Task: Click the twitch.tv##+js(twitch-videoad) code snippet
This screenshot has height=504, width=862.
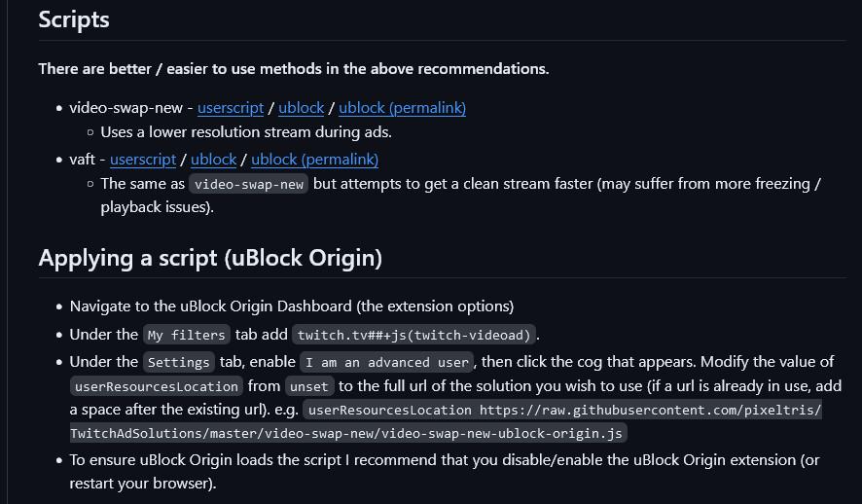Action: (413, 335)
